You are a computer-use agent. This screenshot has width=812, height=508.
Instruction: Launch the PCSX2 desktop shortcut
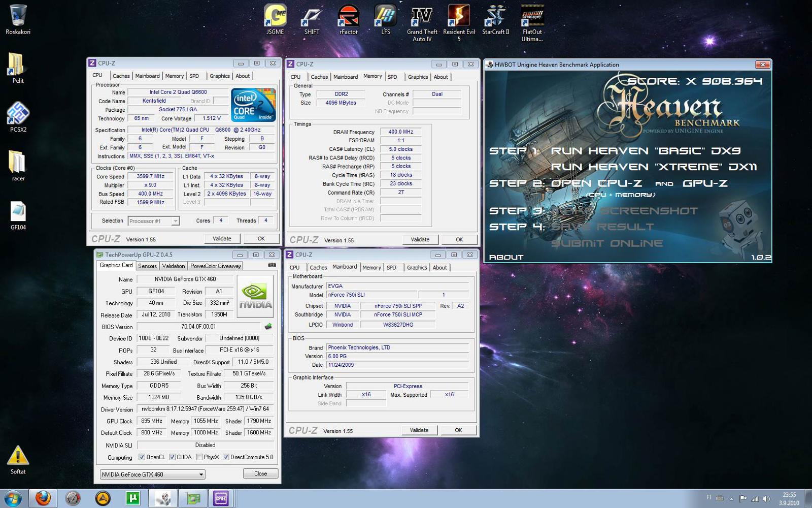[18, 117]
